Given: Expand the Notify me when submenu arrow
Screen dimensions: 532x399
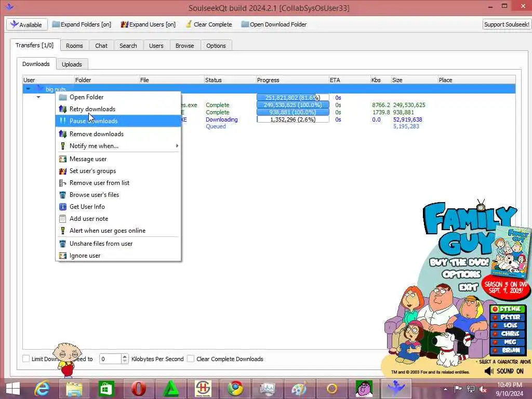Looking at the screenshot, I should click(177, 146).
